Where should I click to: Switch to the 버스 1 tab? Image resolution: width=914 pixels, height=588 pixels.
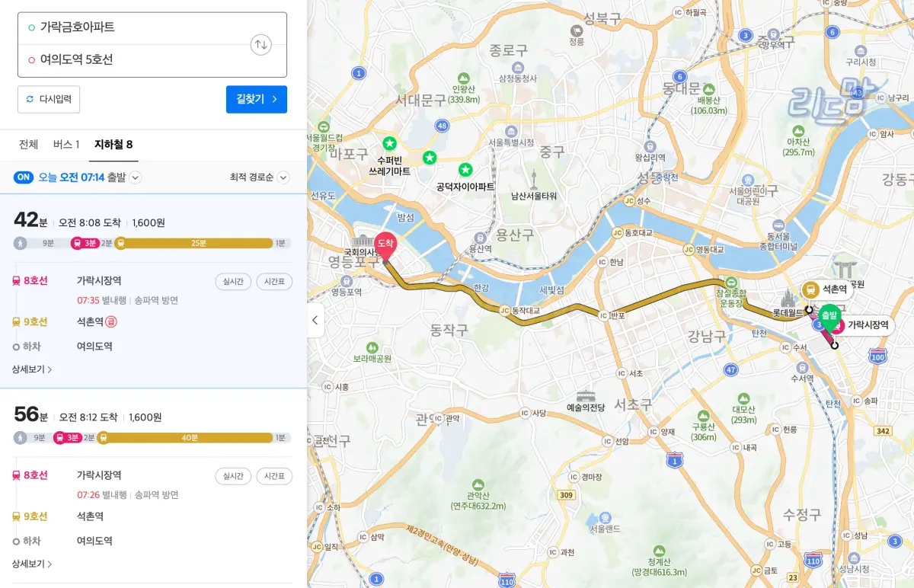pos(67,145)
